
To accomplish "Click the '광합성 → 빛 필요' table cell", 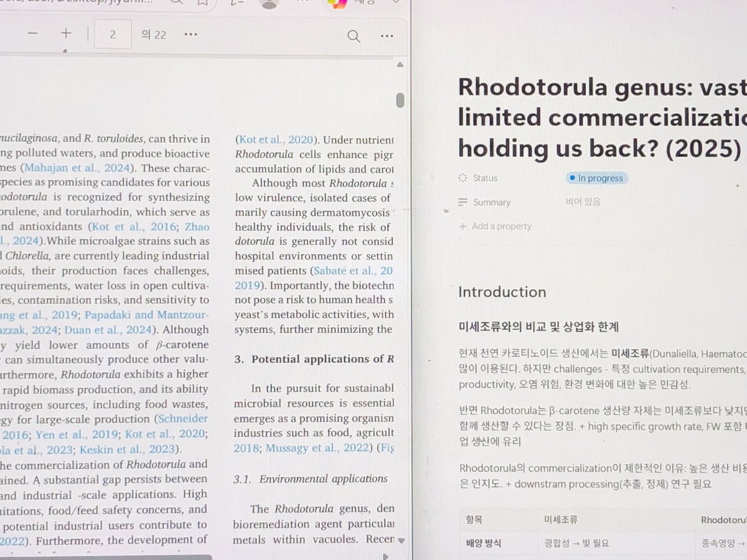I will tap(576, 543).
